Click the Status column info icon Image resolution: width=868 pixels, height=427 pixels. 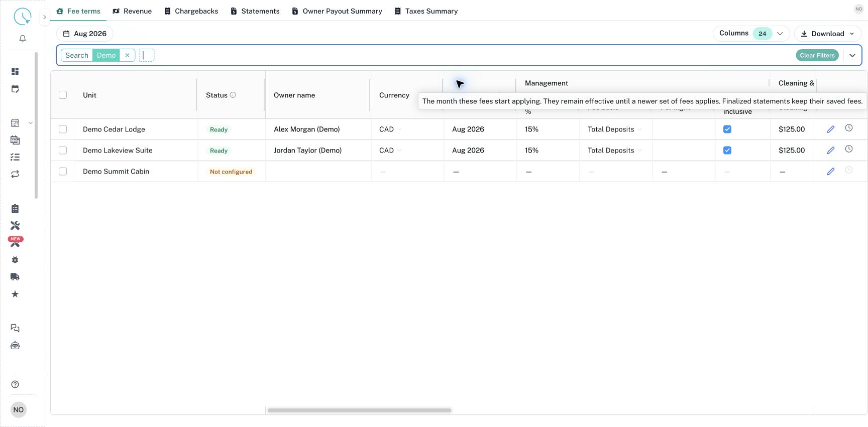pos(233,95)
